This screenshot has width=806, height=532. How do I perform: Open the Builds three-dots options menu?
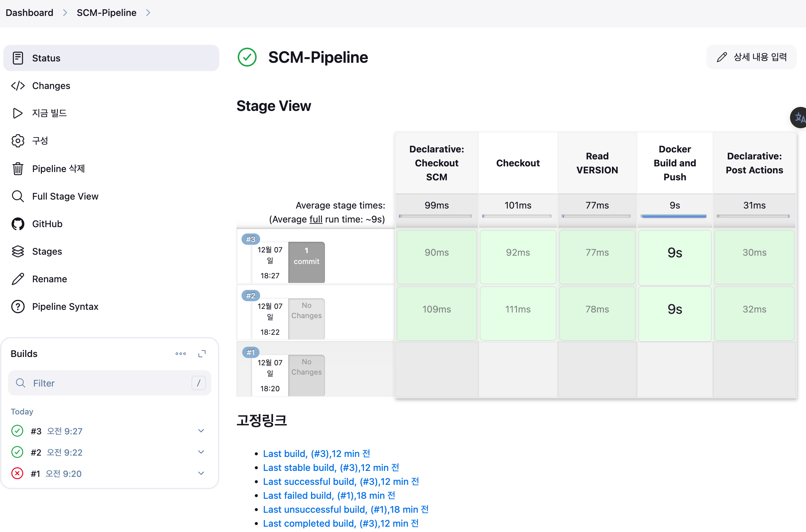180,354
